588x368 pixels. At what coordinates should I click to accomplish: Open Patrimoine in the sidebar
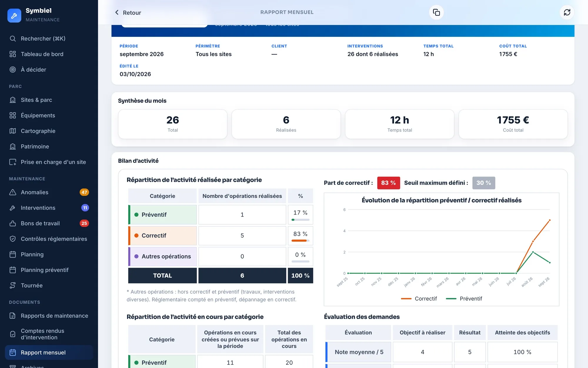pyautogui.click(x=49, y=147)
